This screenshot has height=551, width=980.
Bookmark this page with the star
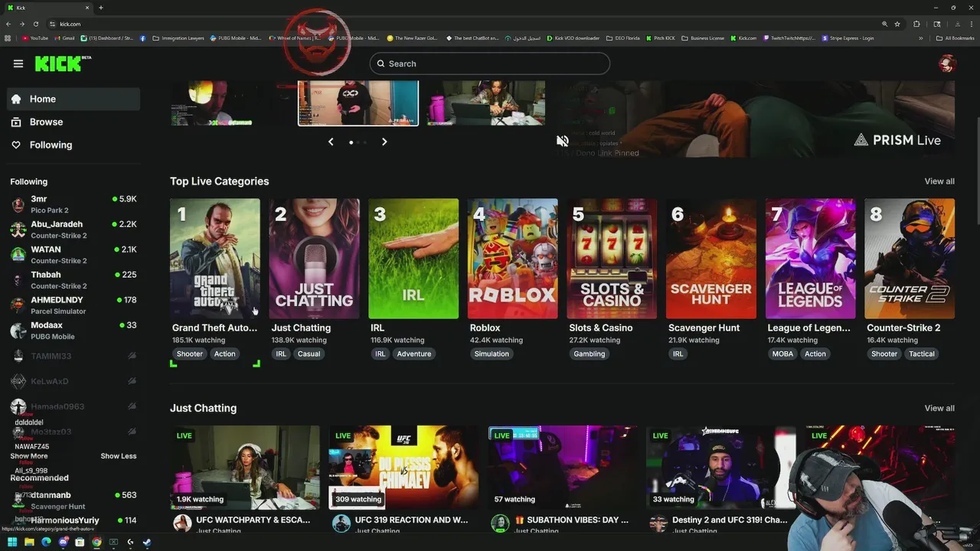(x=897, y=24)
